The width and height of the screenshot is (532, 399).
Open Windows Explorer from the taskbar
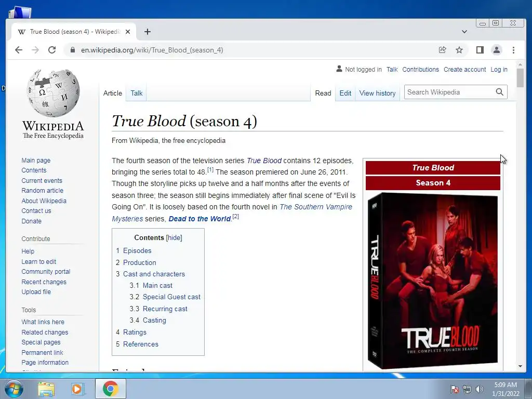coord(46,389)
